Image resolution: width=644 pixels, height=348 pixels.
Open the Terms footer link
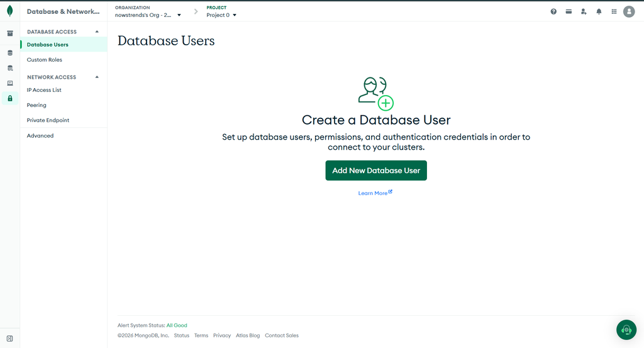coord(201,335)
